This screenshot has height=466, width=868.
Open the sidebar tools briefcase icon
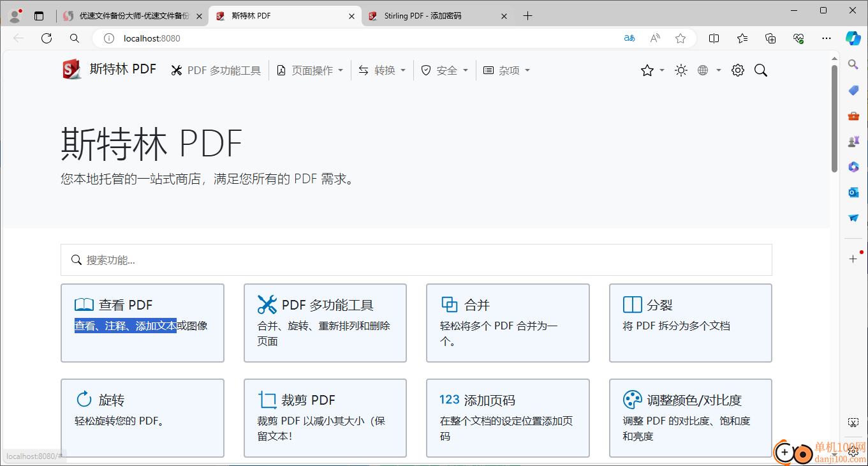(x=853, y=116)
